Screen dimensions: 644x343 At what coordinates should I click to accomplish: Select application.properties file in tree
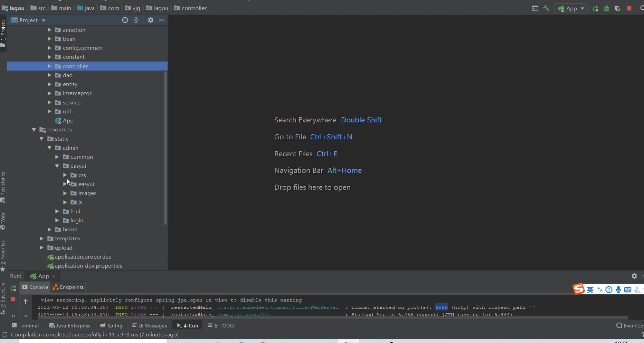click(x=83, y=257)
